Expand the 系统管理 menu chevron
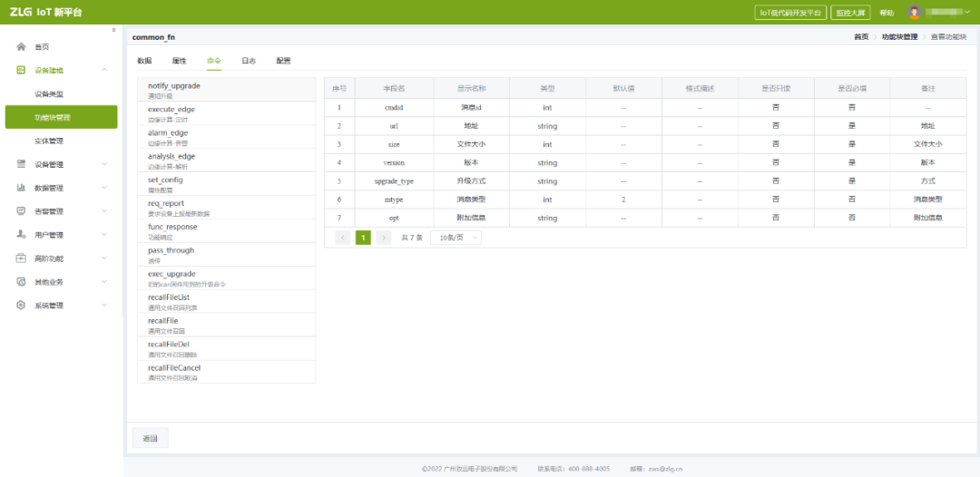 point(103,306)
